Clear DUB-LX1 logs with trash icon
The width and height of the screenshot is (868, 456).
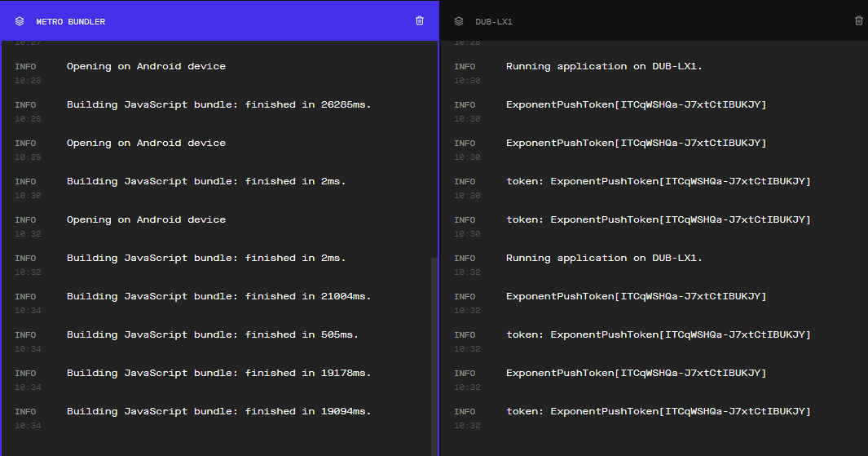[858, 20]
